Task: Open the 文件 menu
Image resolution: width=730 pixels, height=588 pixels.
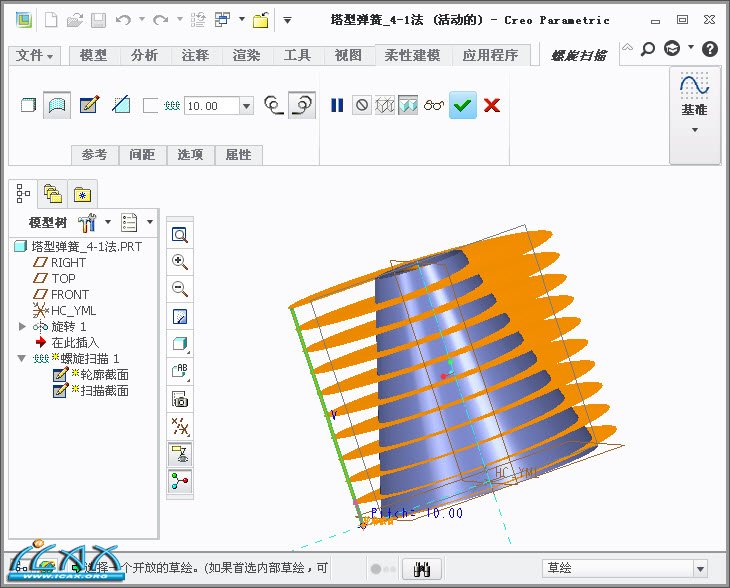Action: coord(34,55)
